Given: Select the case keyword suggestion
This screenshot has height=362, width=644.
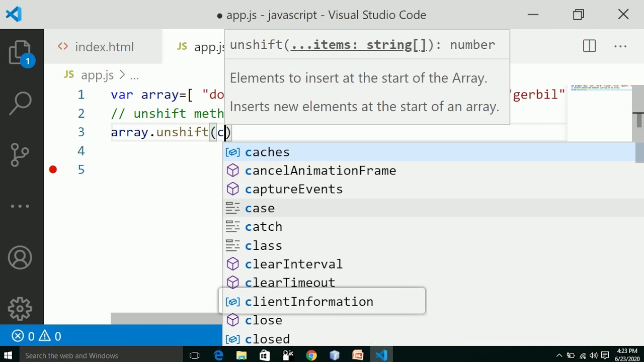Looking at the screenshot, I should (x=429, y=208).
